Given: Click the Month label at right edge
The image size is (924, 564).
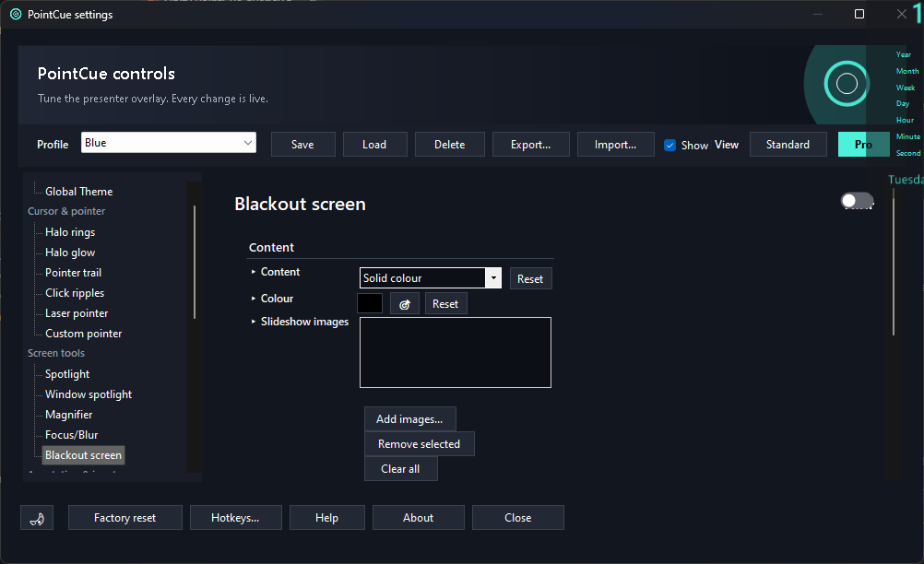Looking at the screenshot, I should (x=907, y=71).
